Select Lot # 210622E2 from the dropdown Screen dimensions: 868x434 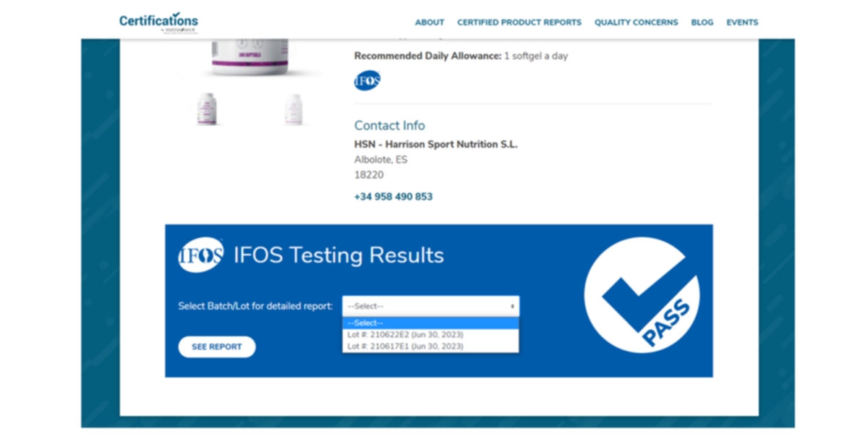coord(404,334)
